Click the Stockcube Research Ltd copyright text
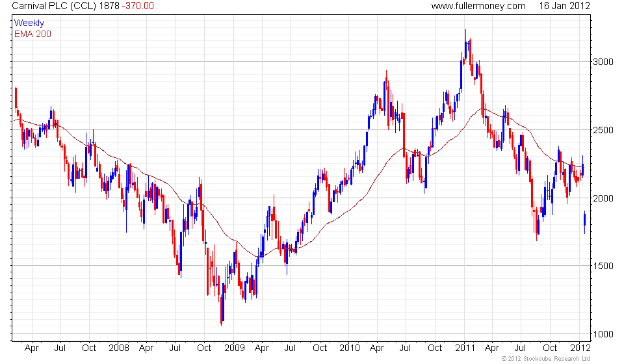Screen dimensions: 624x364 coord(545,359)
